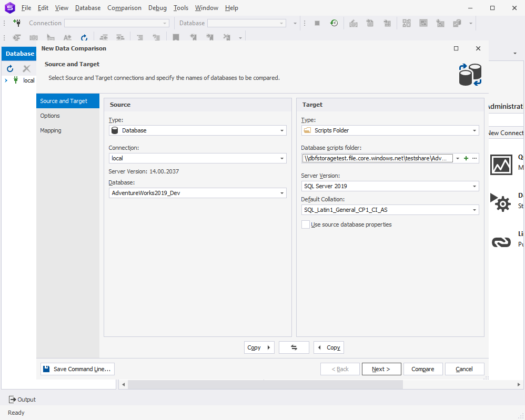Open the Edit menu

coord(43,8)
